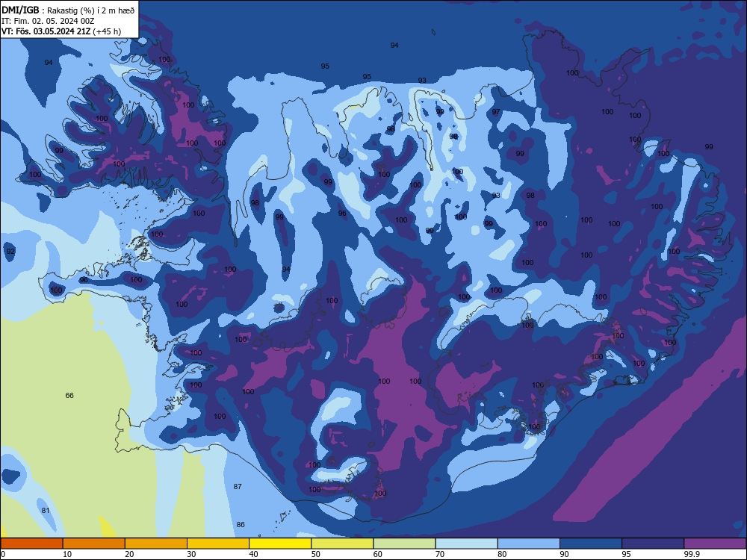Click the '80' tick label under the color bar
Screen dimensions: 747x560
click(502, 554)
